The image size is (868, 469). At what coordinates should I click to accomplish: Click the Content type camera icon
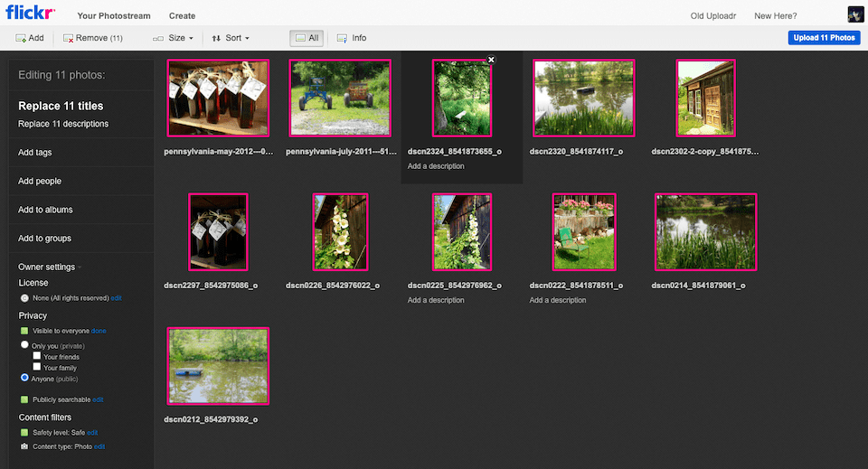(24, 446)
